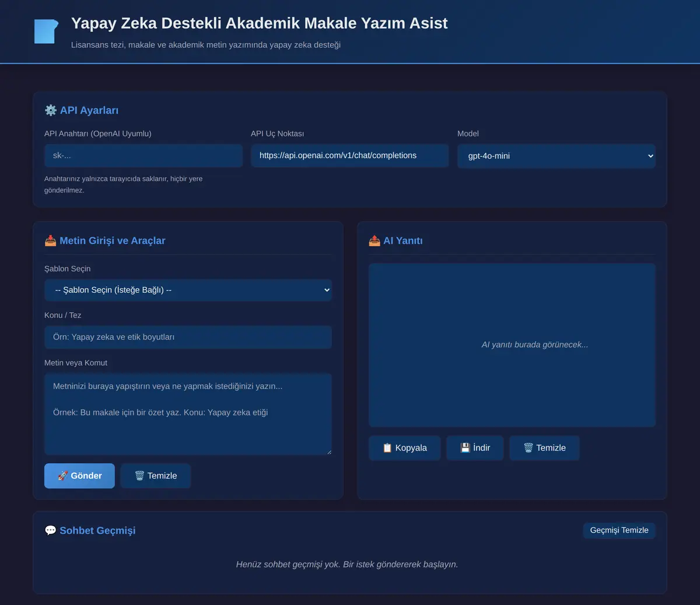Viewport: 700px width, 605px height.
Task: Click the Konu / Tez label
Action: (x=63, y=315)
